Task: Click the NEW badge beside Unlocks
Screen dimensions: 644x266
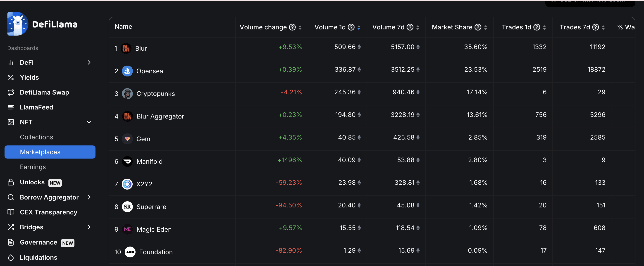Action: [x=55, y=183]
